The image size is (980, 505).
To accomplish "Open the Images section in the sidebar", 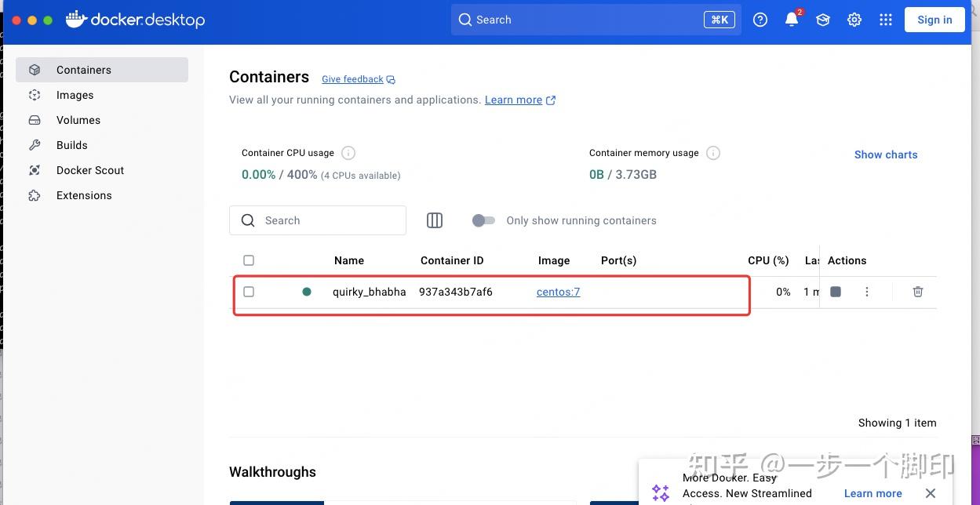I will (75, 95).
